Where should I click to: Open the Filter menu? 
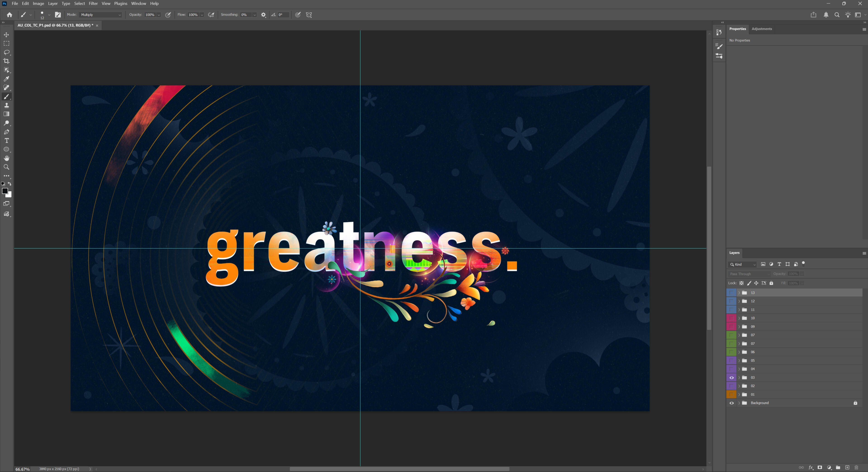point(93,3)
